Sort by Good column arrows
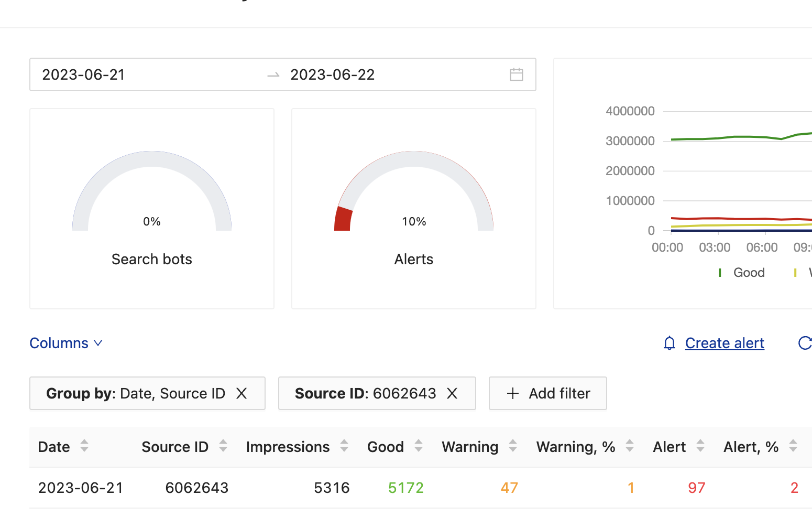Viewport: 812px width, 517px height. [419, 446]
